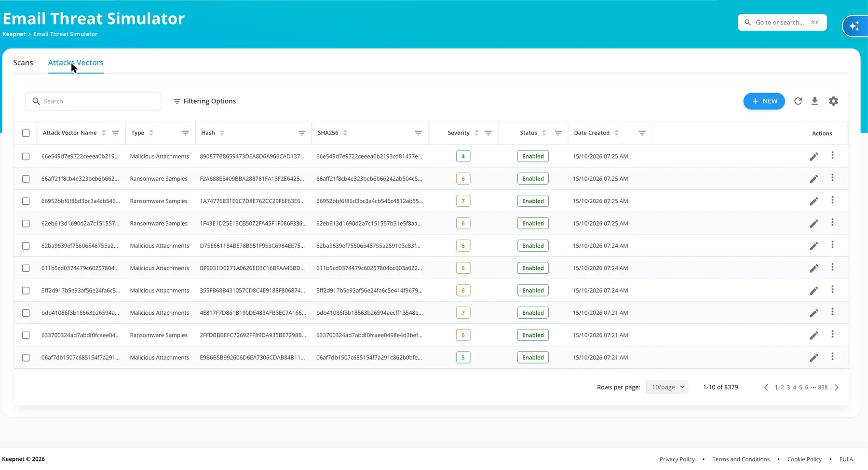Viewport: 868px width, 470px height.
Task: Open the Privacy Policy link
Action: click(x=677, y=459)
